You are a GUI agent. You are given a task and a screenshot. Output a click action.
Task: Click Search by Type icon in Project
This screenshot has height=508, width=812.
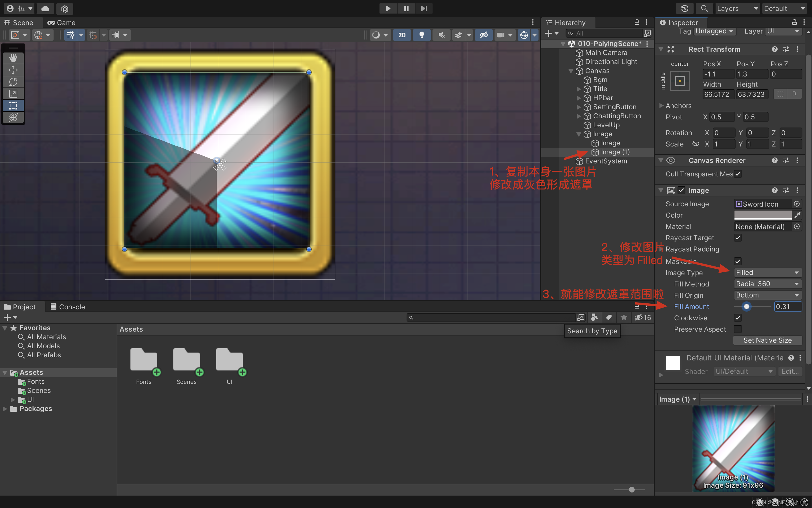[595, 317]
